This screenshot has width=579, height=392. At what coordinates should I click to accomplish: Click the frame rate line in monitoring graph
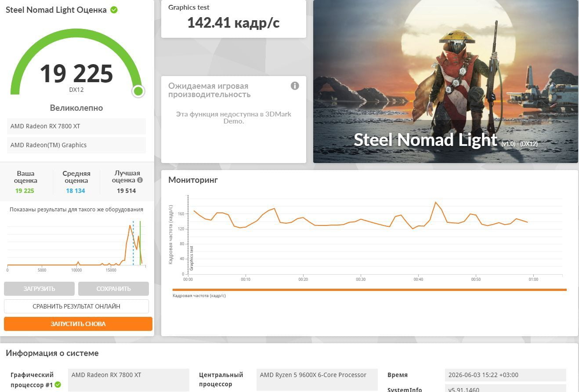tap(360, 219)
